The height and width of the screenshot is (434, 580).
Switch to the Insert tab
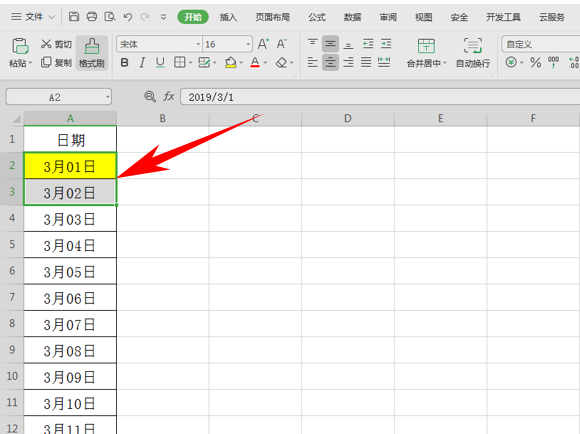click(x=228, y=17)
